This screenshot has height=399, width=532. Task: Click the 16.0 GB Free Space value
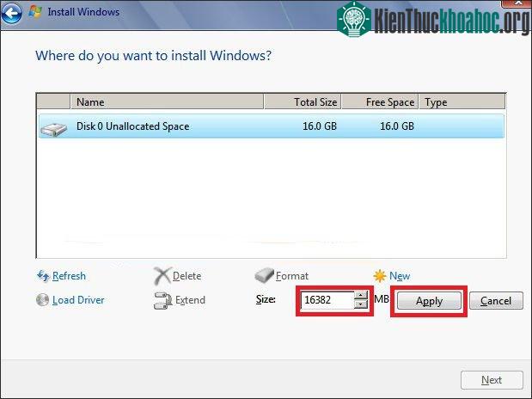pyautogui.click(x=397, y=126)
